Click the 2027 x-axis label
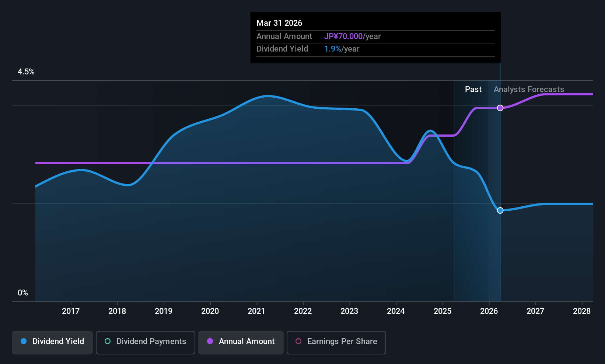This screenshot has height=364, width=605. pyautogui.click(x=535, y=311)
